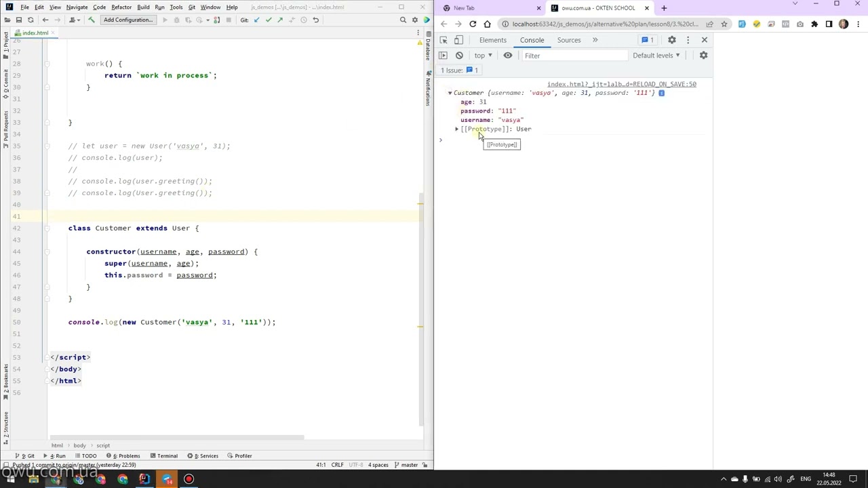The height and width of the screenshot is (488, 868).
Task: Open Search Everywhere magnifier in IDE
Action: (x=403, y=20)
